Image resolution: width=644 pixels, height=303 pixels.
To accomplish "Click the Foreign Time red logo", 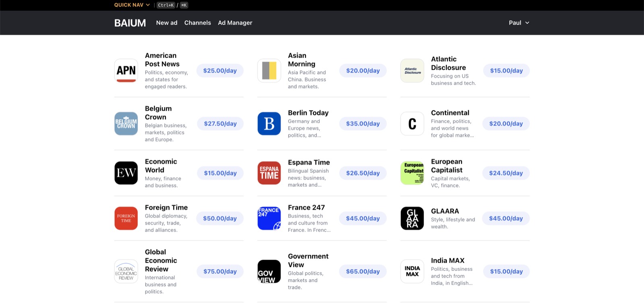I will pos(126,218).
